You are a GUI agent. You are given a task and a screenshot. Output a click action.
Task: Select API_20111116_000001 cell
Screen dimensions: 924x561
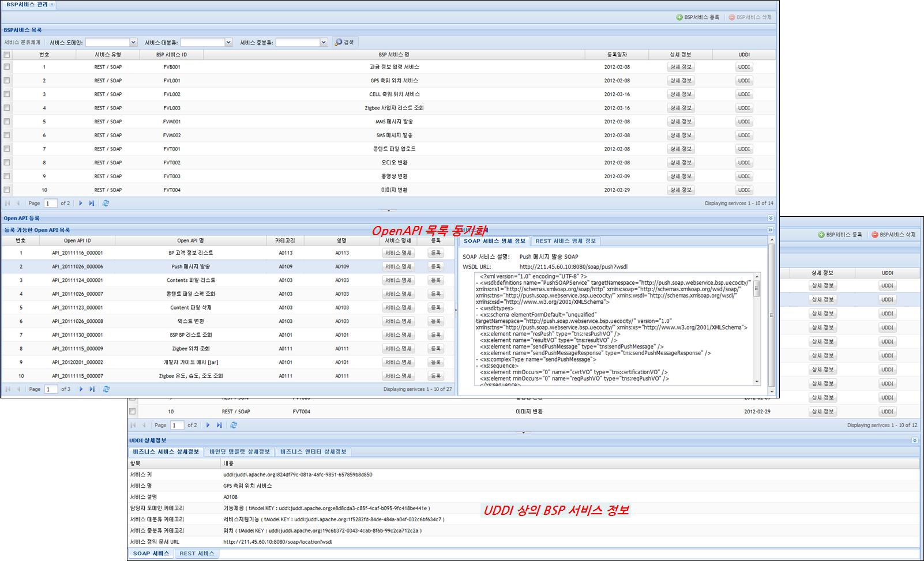77,253
